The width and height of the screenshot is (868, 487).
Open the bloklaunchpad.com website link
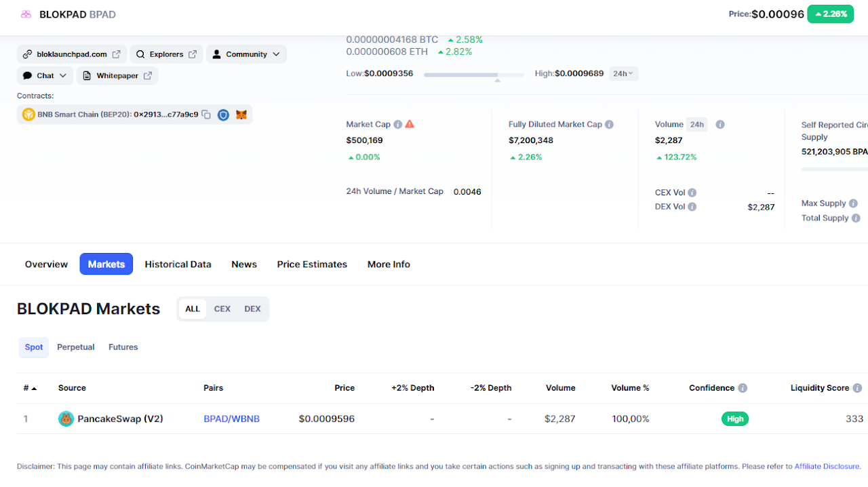72,54
